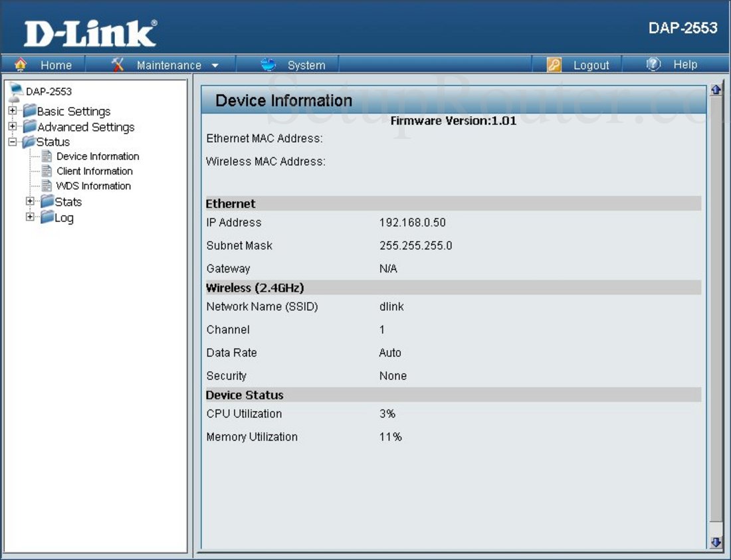The width and height of the screenshot is (731, 560).
Task: Click the Channel value 1
Action: coord(382,330)
